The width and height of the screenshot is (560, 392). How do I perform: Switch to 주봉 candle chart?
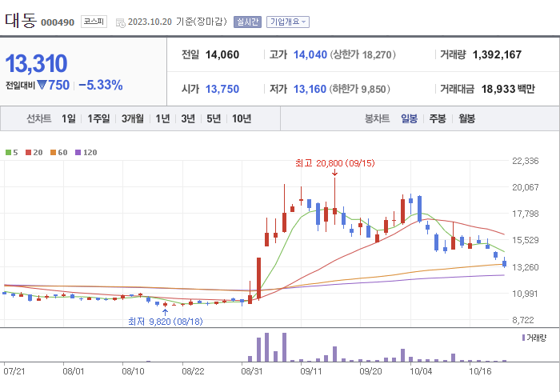(438, 118)
